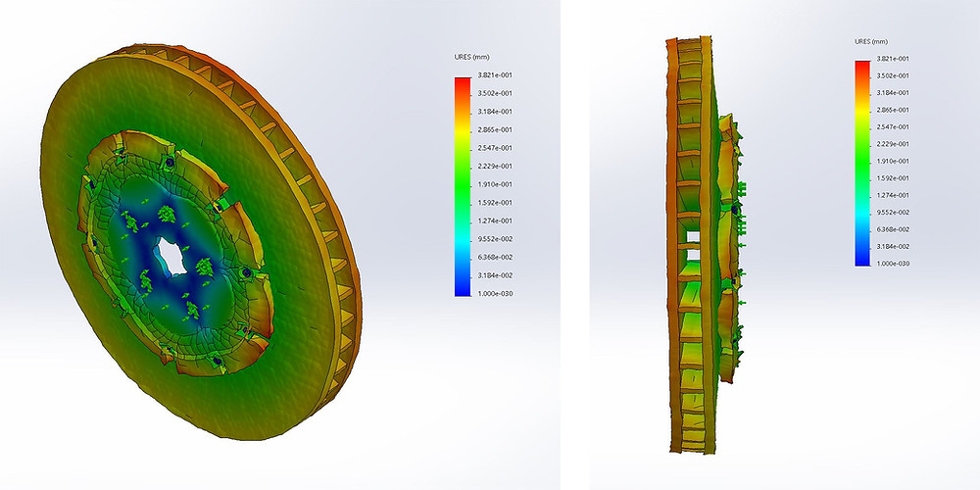Screen dimensions: 980x490
Task: Click 3.821e-001 maximum in isometric view legend
Action: [x=497, y=75]
